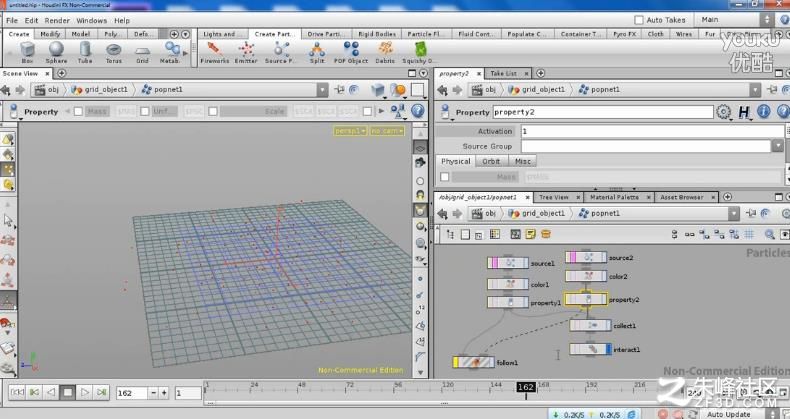790x419 pixels.
Task: Stop playback button
Action: [68, 392]
